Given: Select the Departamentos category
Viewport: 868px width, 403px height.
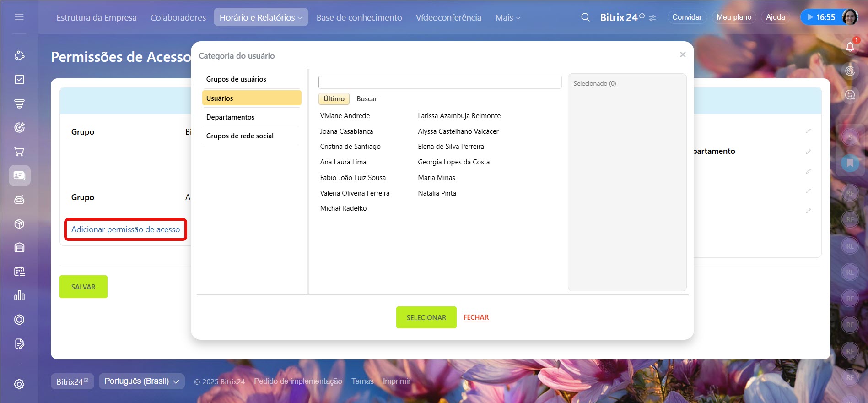Looking at the screenshot, I should [x=230, y=117].
